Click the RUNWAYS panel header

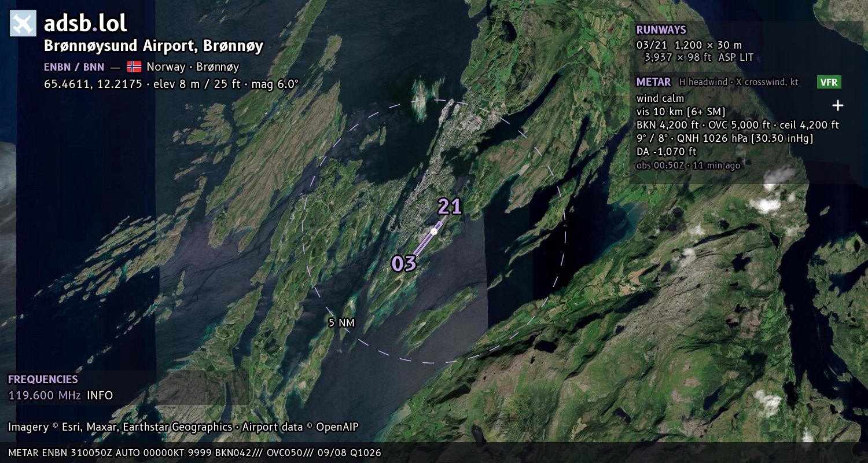click(x=661, y=30)
